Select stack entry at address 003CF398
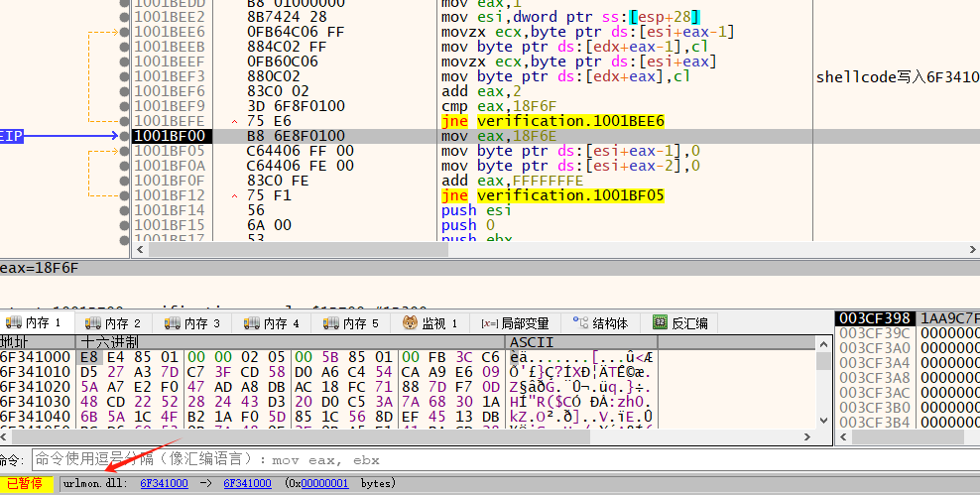 point(875,318)
